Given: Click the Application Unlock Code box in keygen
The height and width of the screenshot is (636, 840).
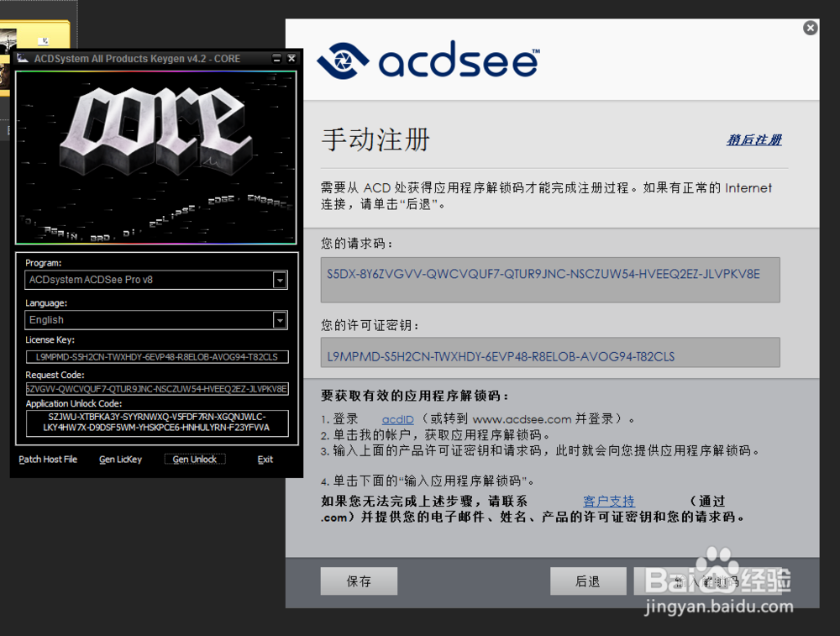Looking at the screenshot, I should click(157, 423).
